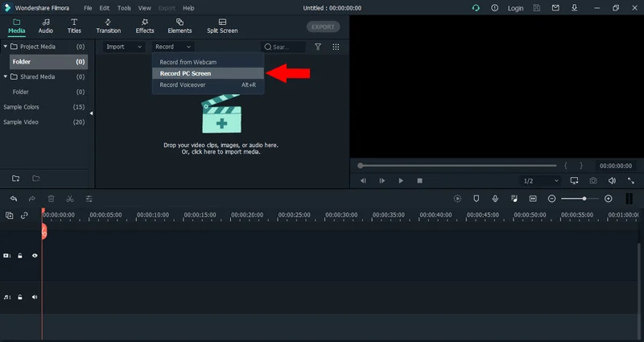Open the notification info icon
The height and width of the screenshot is (342, 644).
[494, 8]
